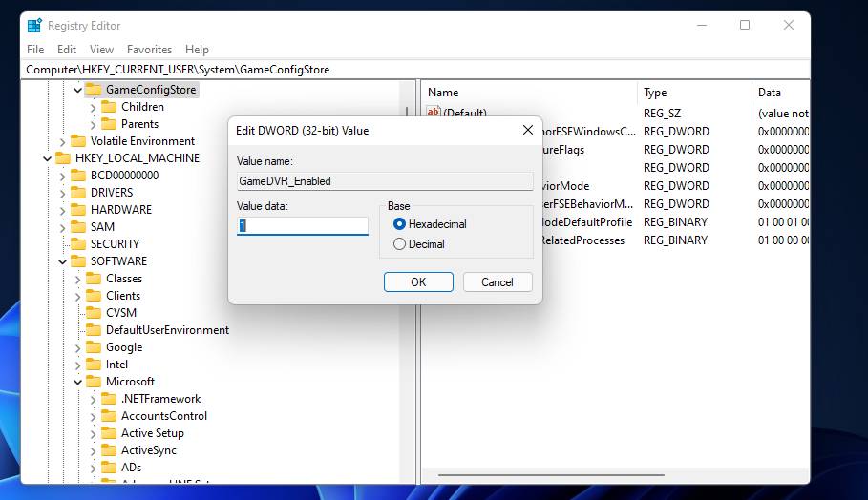This screenshot has height=500, width=868.
Task: Open the View menu
Action: (x=102, y=50)
